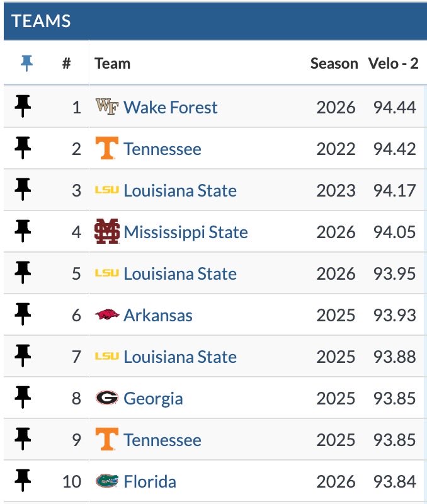Toggle pin for Tennessee 2022 row
The height and width of the screenshot is (504, 427).
click(23, 148)
